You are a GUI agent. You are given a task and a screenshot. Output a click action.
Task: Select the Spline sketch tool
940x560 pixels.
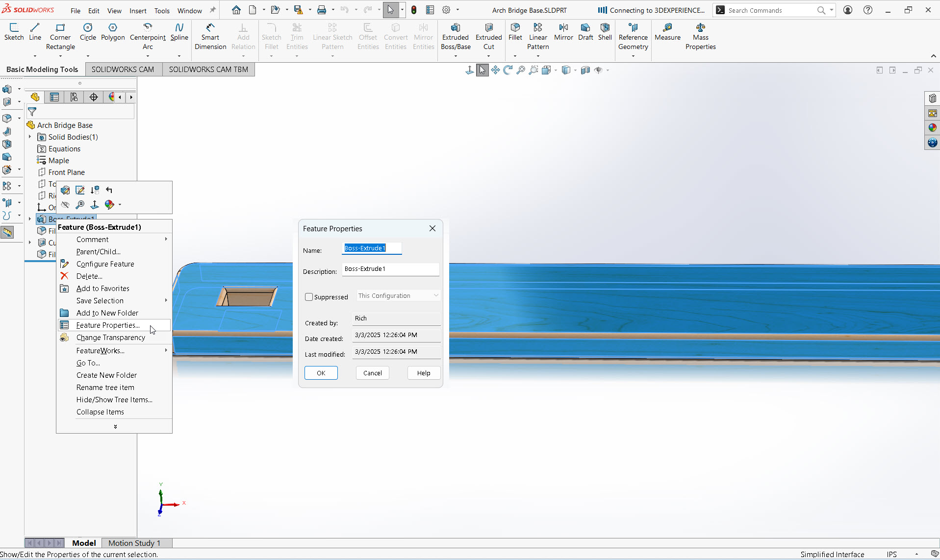tap(178, 31)
